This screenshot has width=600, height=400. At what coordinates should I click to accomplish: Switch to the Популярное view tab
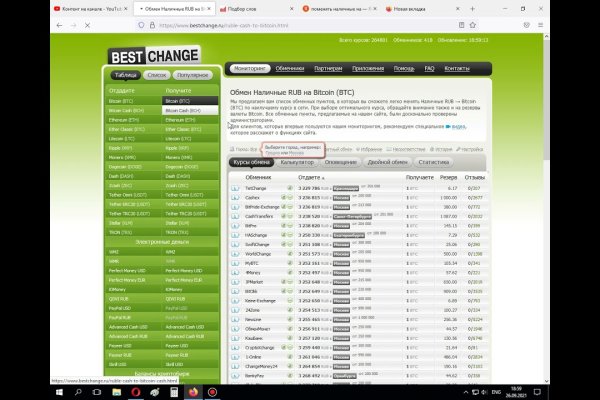[x=192, y=75]
